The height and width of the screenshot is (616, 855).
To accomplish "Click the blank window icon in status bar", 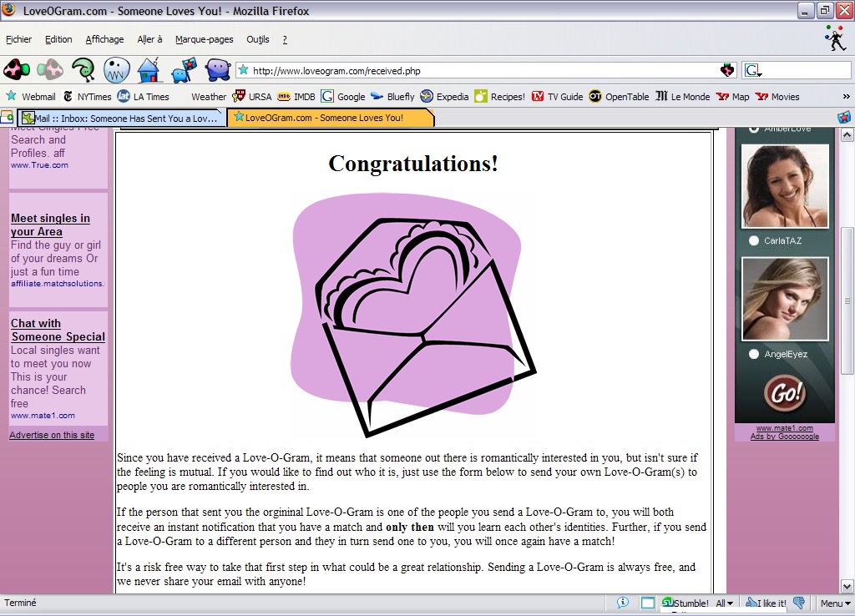I will point(647,603).
